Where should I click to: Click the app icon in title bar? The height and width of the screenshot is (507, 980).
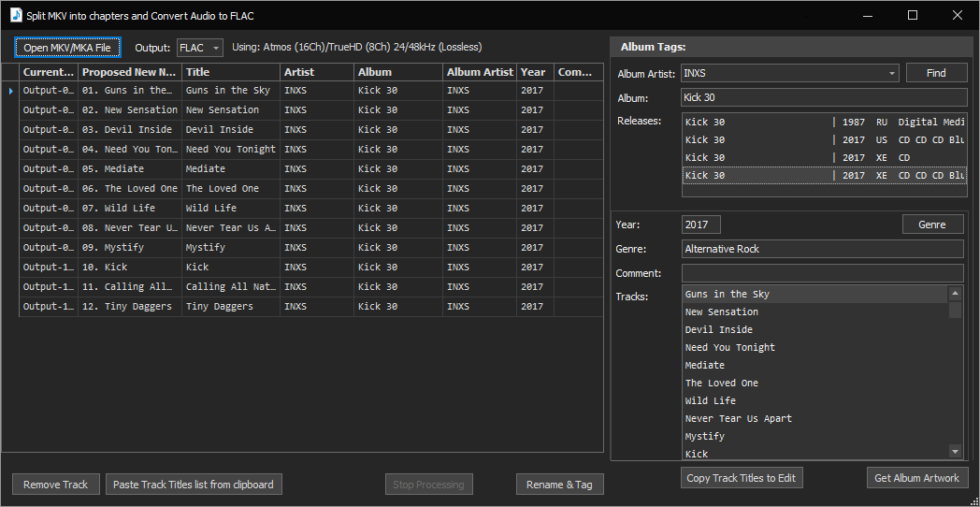[15, 15]
